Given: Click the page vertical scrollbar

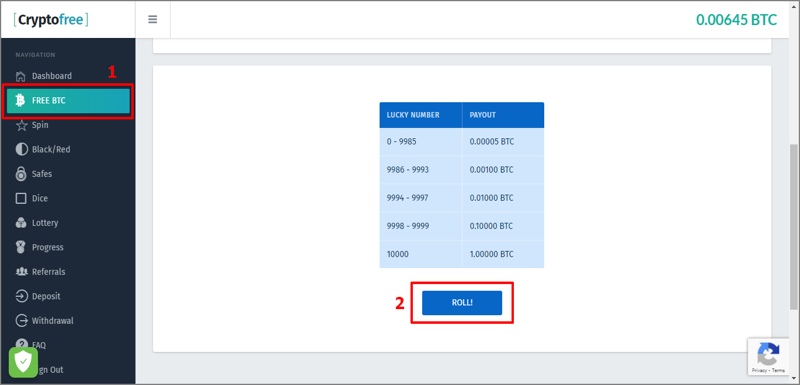Looking at the screenshot, I should point(794,227).
